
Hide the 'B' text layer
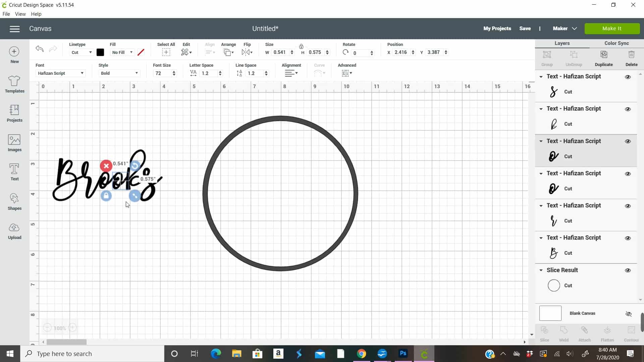click(628, 238)
